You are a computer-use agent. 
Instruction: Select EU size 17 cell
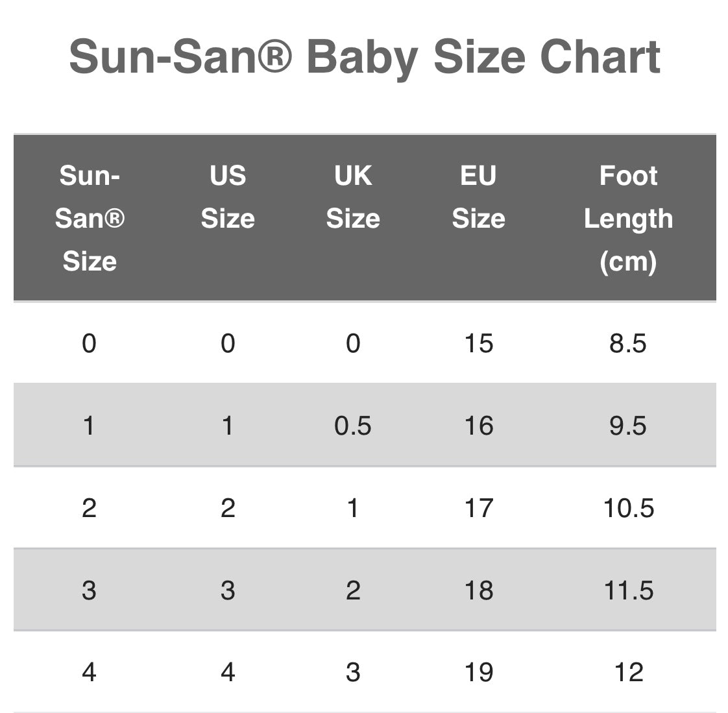(x=478, y=508)
